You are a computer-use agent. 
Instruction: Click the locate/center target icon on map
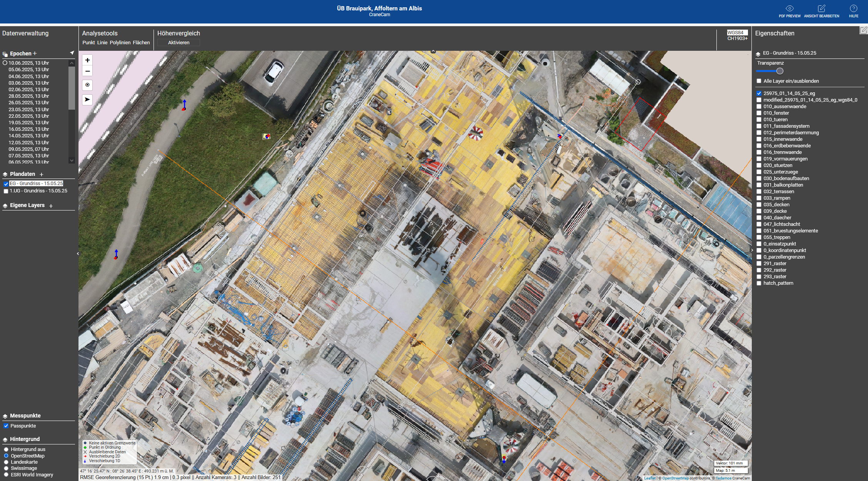[87, 85]
